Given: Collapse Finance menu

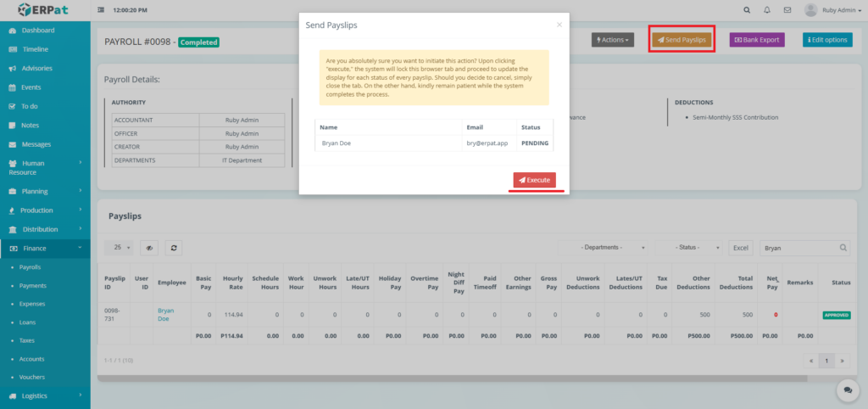Looking at the screenshot, I should pos(45,248).
